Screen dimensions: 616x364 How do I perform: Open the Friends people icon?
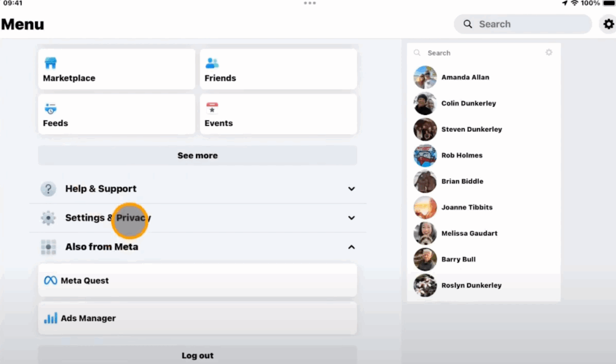coord(212,63)
